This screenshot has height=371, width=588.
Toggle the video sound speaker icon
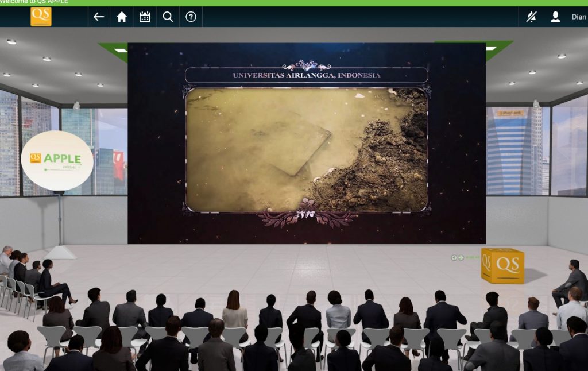click(x=454, y=258)
